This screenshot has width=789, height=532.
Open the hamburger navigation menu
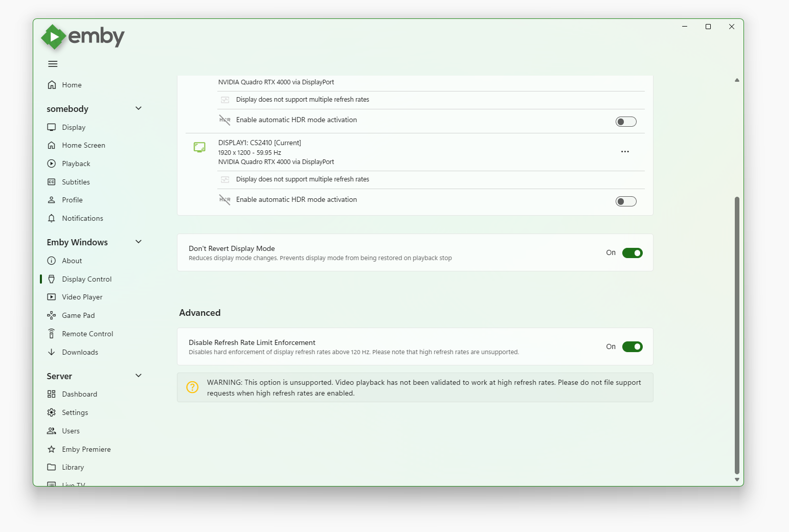pyautogui.click(x=53, y=64)
